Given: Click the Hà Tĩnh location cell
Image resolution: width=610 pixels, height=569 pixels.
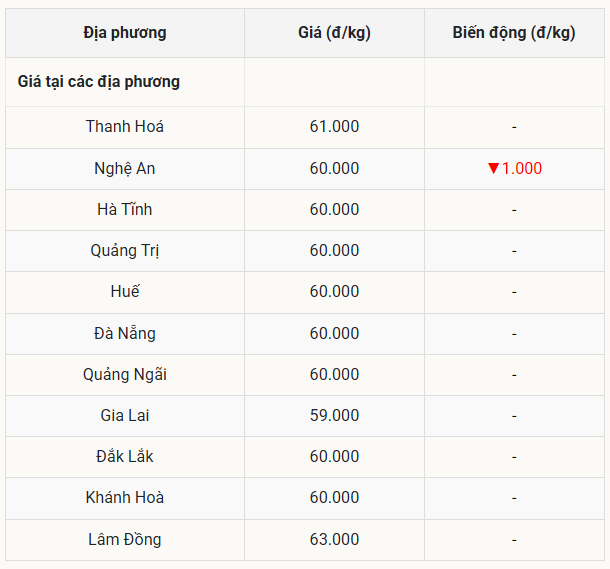Looking at the screenshot, I should click(125, 209).
